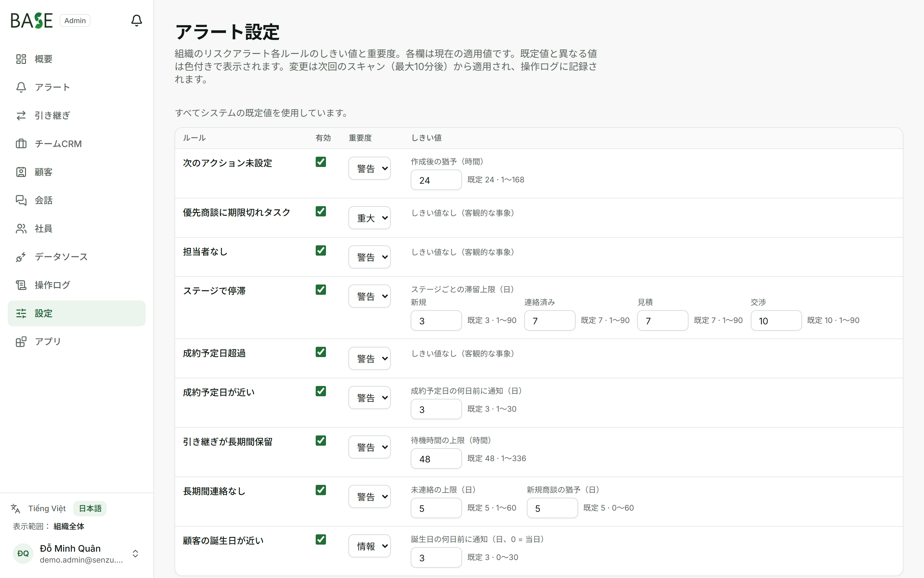Open severity dropdown for 成約予定日が近い
This screenshot has width=924, height=578.
pos(369,398)
